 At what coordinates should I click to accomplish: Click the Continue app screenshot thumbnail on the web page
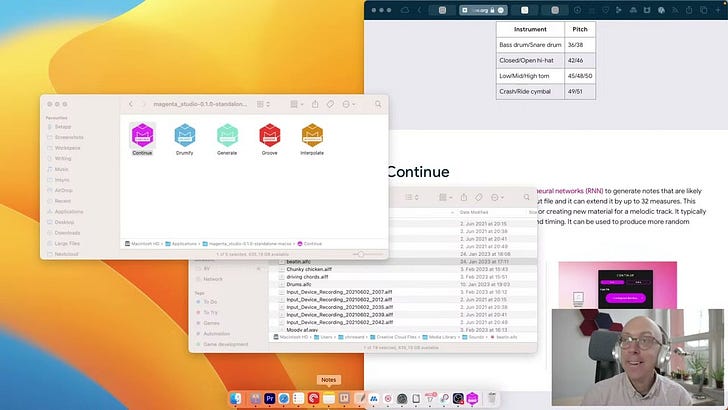[618, 285]
